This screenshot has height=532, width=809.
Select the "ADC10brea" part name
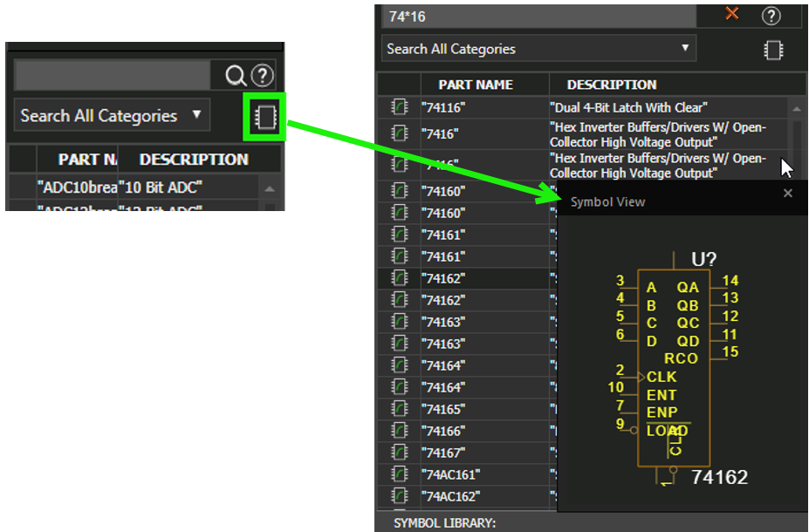pyautogui.click(x=78, y=188)
